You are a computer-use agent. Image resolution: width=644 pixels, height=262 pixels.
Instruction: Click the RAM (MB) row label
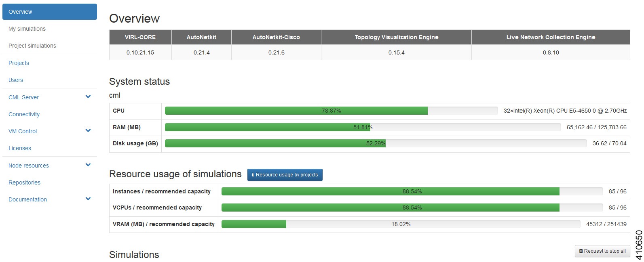point(127,127)
